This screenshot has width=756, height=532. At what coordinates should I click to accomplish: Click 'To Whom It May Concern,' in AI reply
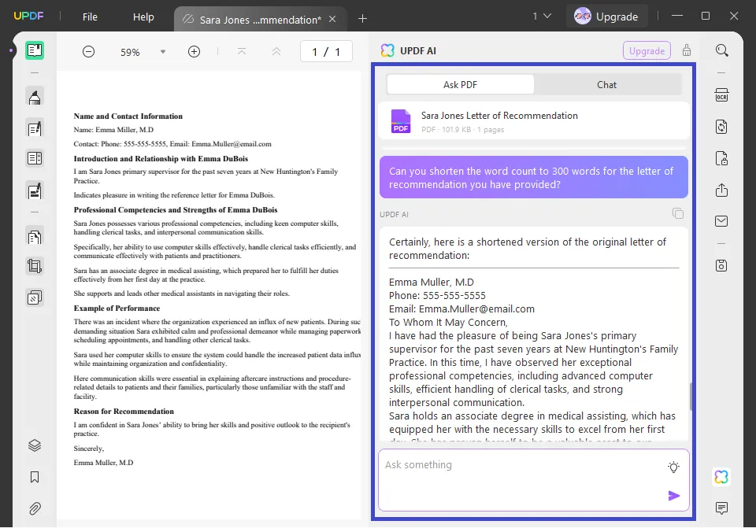448,323
